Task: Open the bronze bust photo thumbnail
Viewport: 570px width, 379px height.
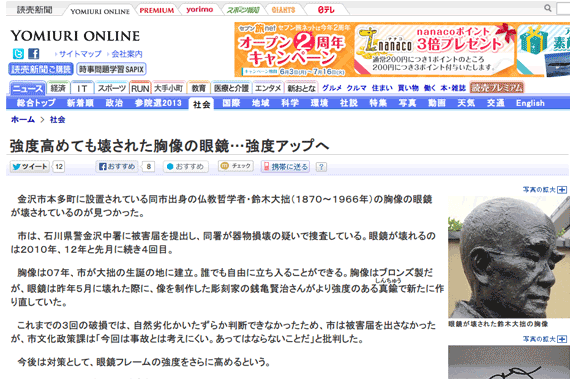Action: (x=509, y=257)
